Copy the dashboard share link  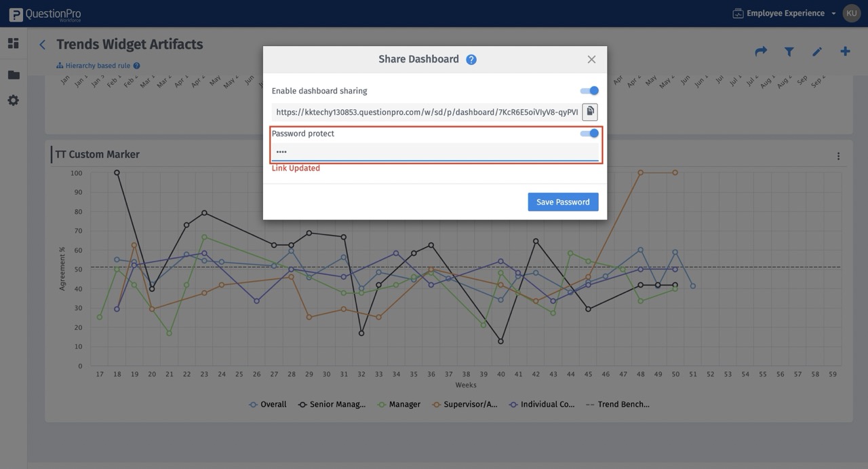pos(590,112)
